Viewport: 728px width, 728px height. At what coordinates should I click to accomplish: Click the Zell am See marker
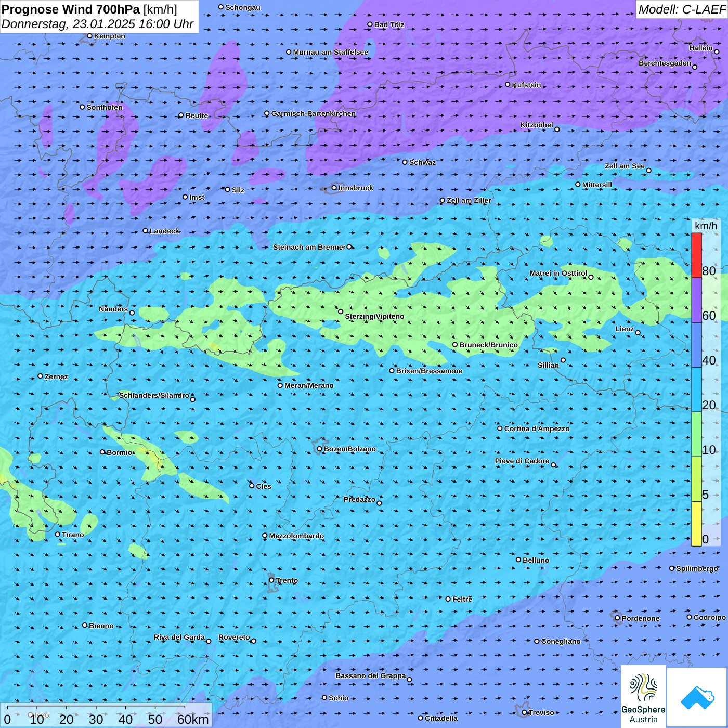pyautogui.click(x=648, y=171)
